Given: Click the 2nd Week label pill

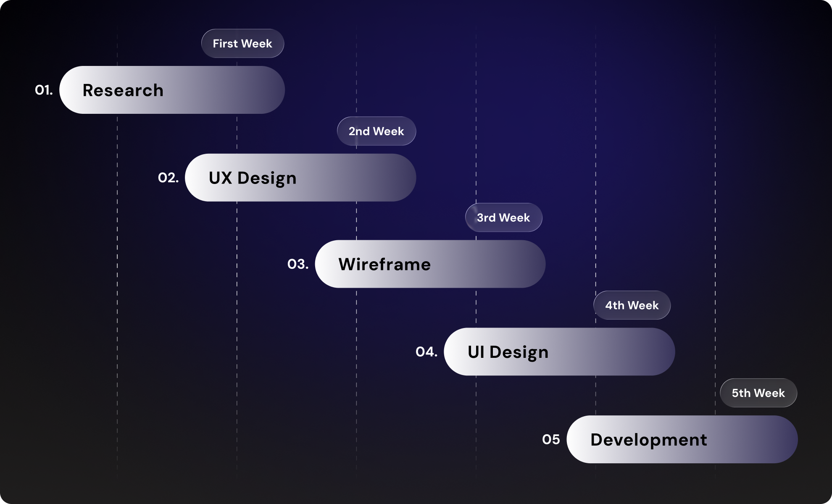Looking at the screenshot, I should tap(376, 131).
